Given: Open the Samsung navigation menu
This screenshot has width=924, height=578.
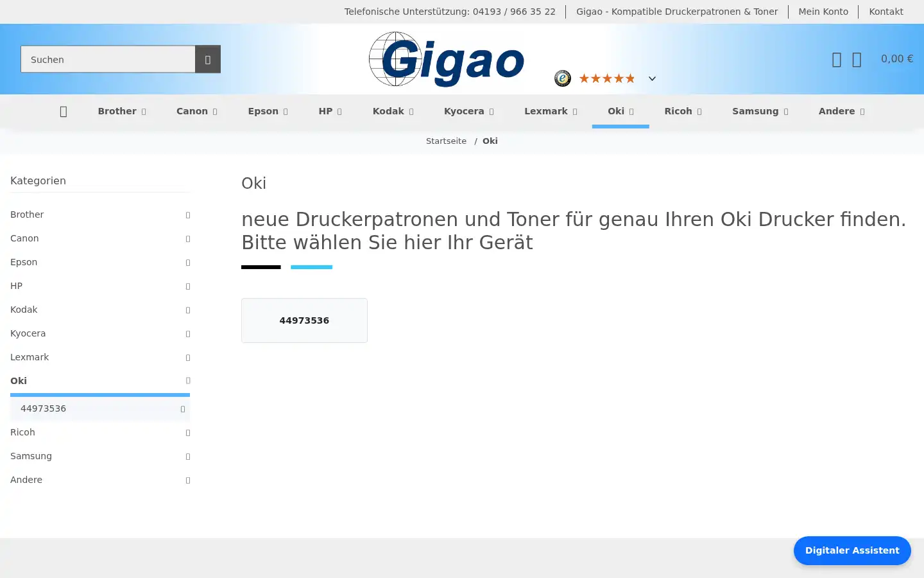Looking at the screenshot, I should (760, 111).
